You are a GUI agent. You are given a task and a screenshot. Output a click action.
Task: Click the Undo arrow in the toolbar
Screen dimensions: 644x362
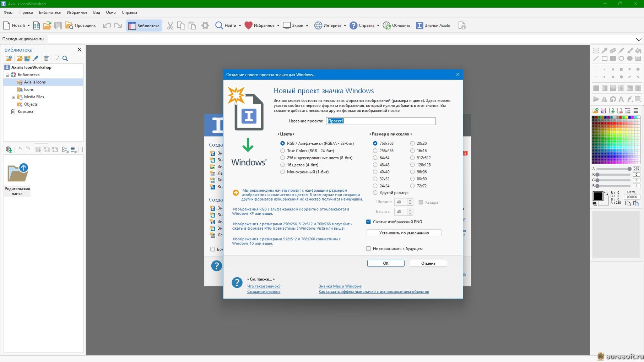pos(107,26)
